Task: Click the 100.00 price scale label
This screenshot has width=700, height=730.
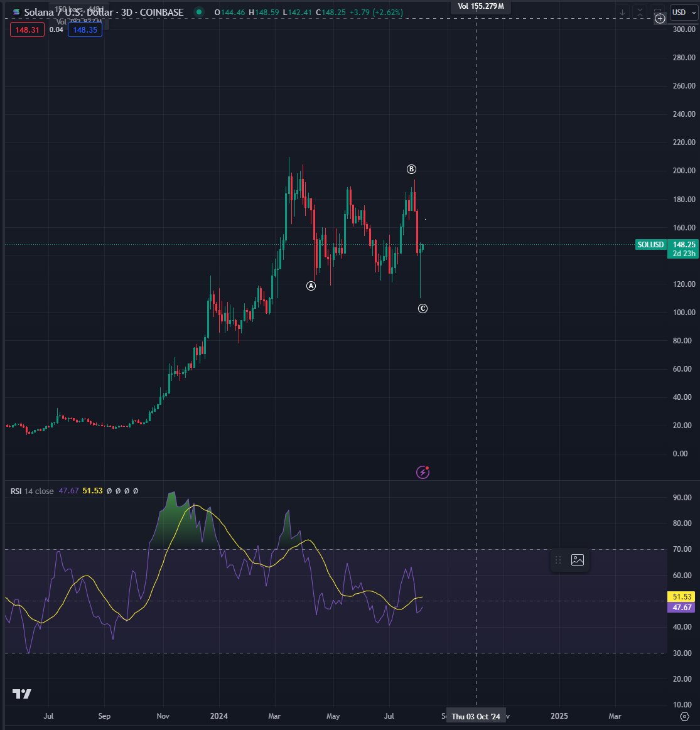Action: pos(684,312)
